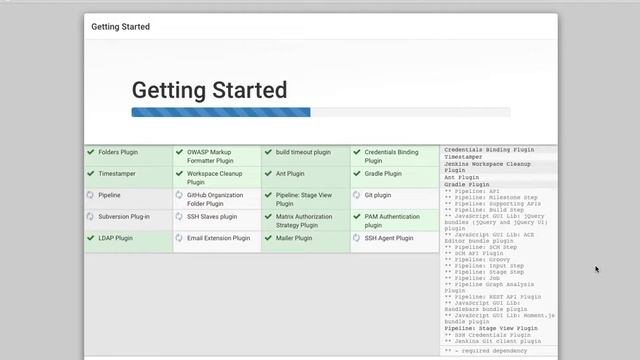Click the SCM API Plugin log line
The width and height of the screenshot is (640, 360).
pos(473,253)
